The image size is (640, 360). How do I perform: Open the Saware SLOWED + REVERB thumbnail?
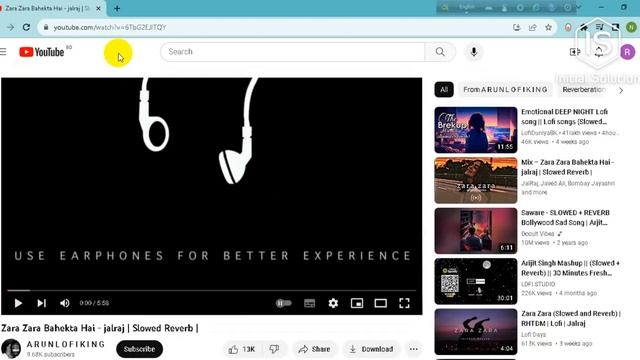(476, 231)
